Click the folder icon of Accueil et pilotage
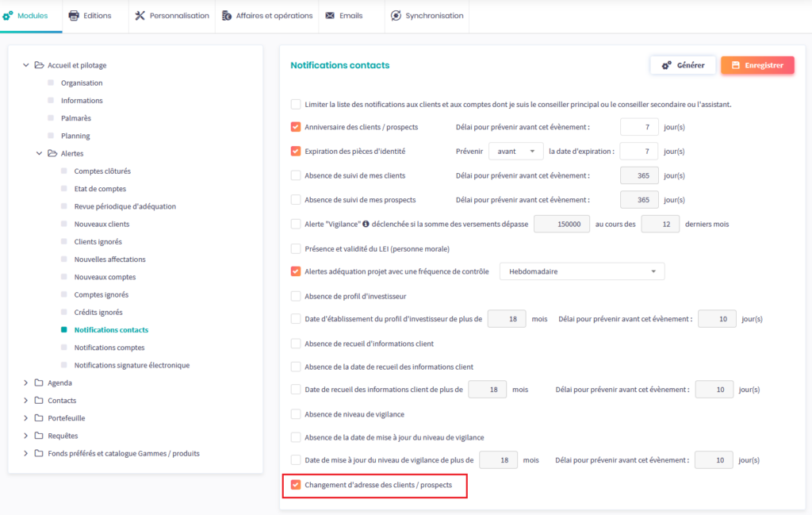 point(39,65)
